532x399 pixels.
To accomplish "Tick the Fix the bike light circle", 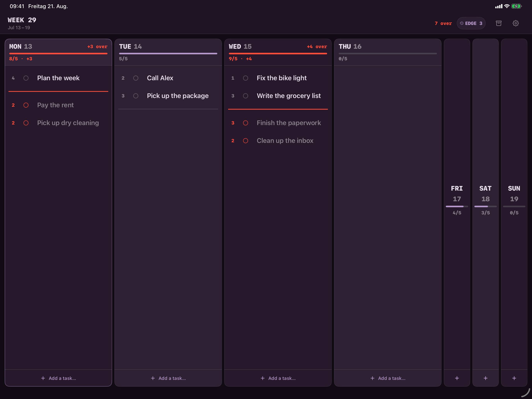I will pos(246,78).
